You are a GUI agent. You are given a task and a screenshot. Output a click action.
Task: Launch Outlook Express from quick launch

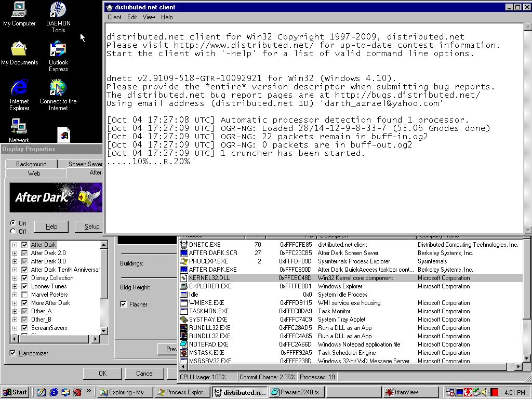click(x=65, y=392)
